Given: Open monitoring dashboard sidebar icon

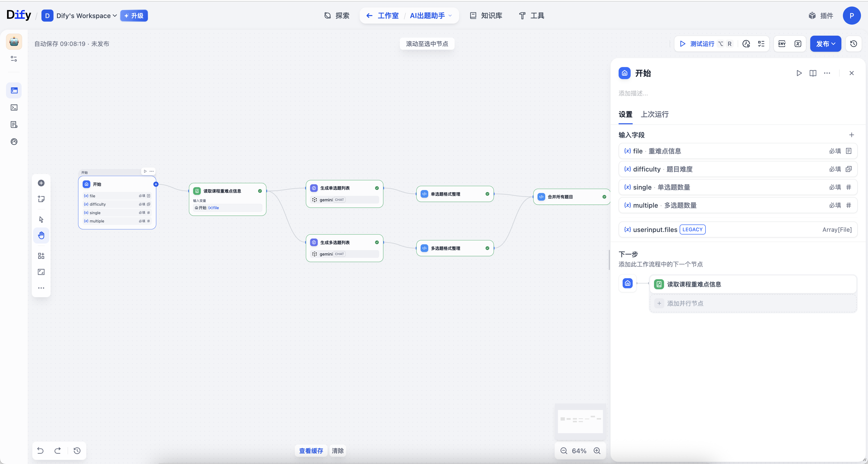Looking at the screenshot, I should coord(14,142).
